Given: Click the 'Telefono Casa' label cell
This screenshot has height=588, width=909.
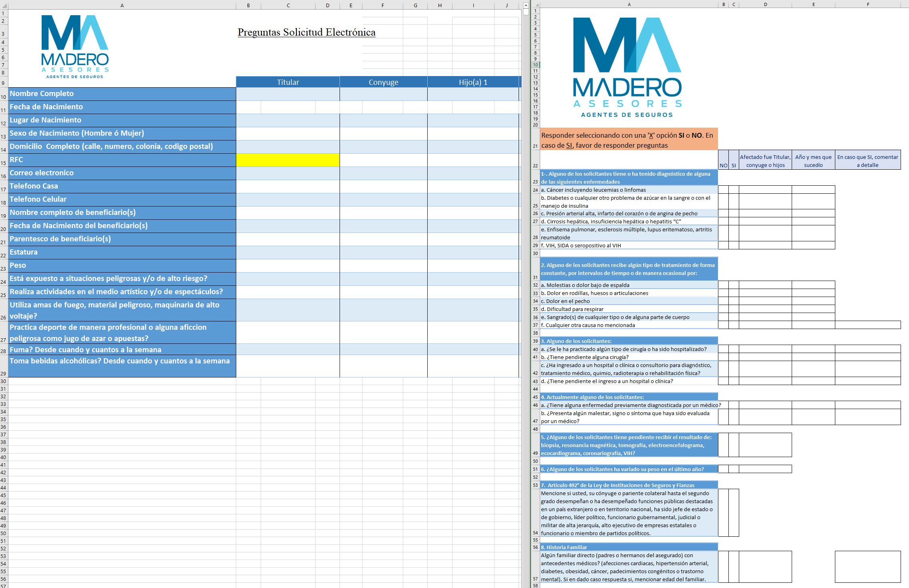Looking at the screenshot, I should pos(122,187).
